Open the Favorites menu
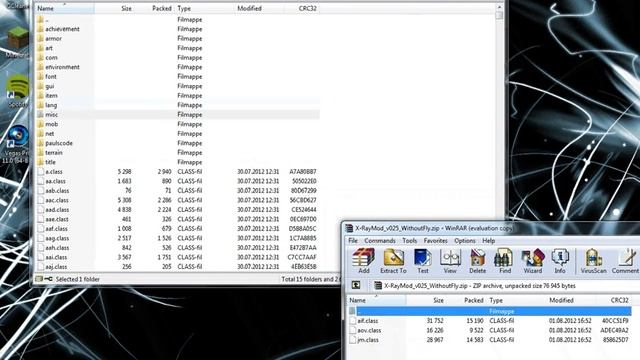 click(x=436, y=241)
